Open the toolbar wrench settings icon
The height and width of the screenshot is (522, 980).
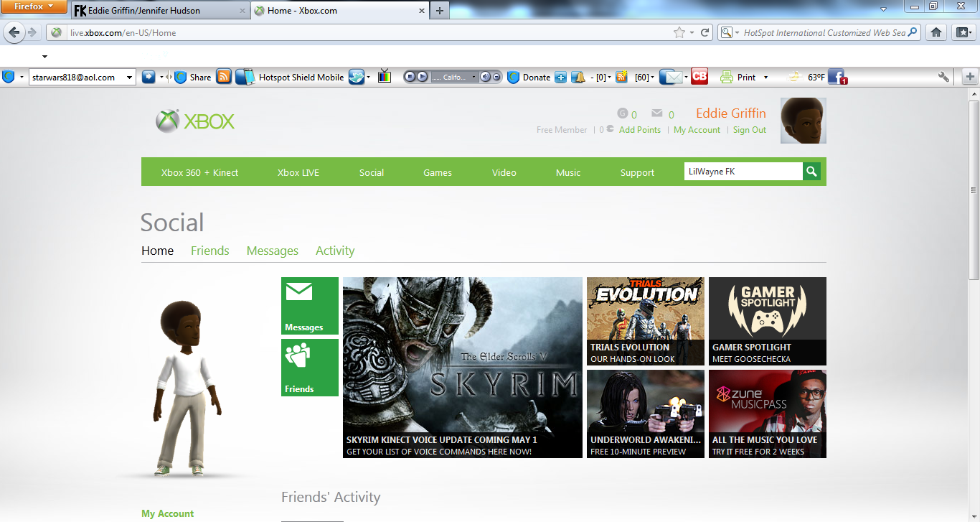(x=944, y=77)
